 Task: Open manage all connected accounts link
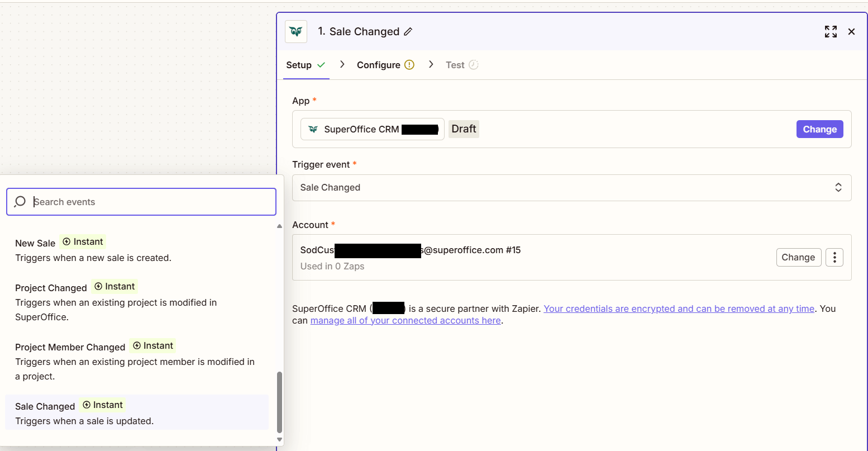tap(406, 320)
